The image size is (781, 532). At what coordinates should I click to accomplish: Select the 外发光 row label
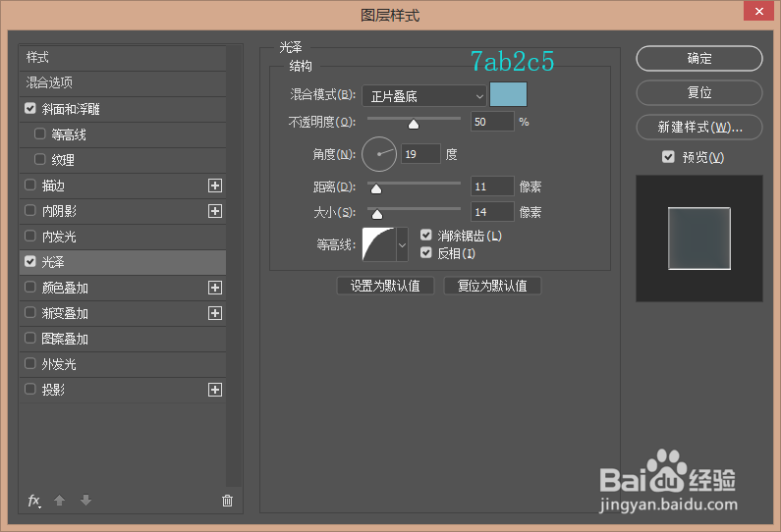pyautogui.click(x=59, y=365)
